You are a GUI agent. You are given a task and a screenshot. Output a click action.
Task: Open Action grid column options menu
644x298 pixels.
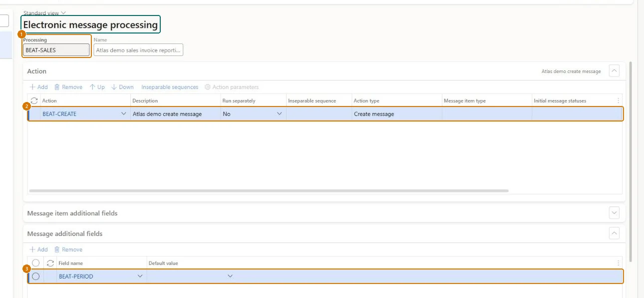(619, 100)
